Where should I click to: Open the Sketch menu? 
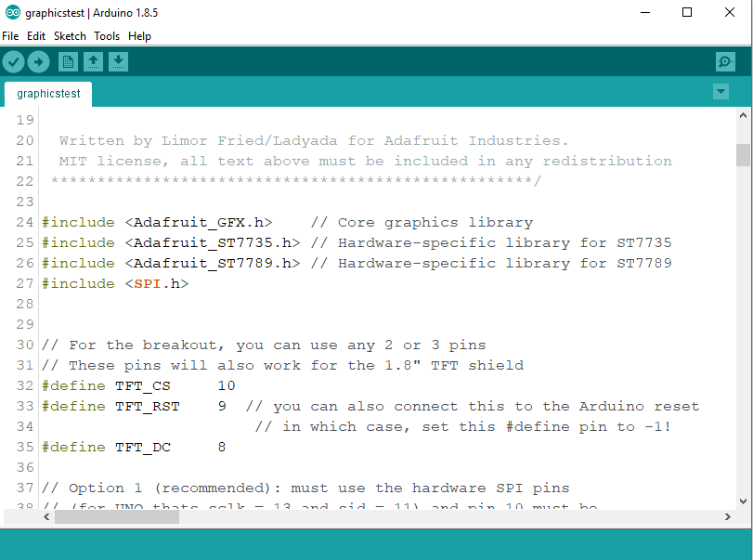click(70, 36)
